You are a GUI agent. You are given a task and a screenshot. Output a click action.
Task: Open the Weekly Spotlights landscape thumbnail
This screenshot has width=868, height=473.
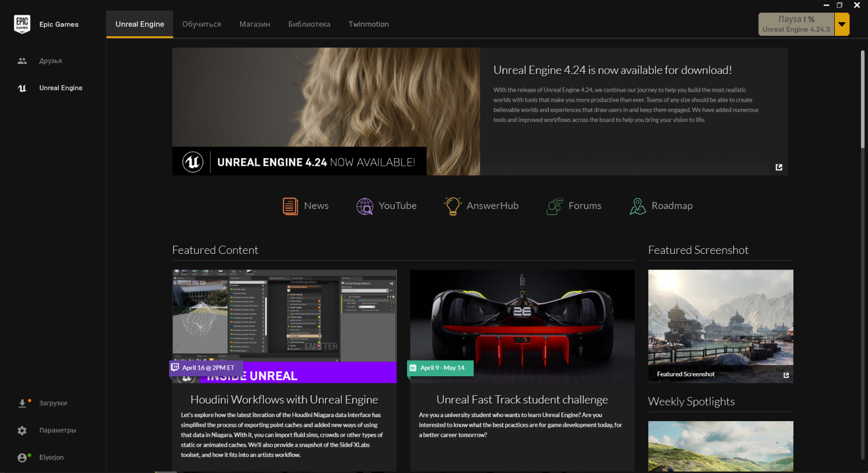pos(720,446)
